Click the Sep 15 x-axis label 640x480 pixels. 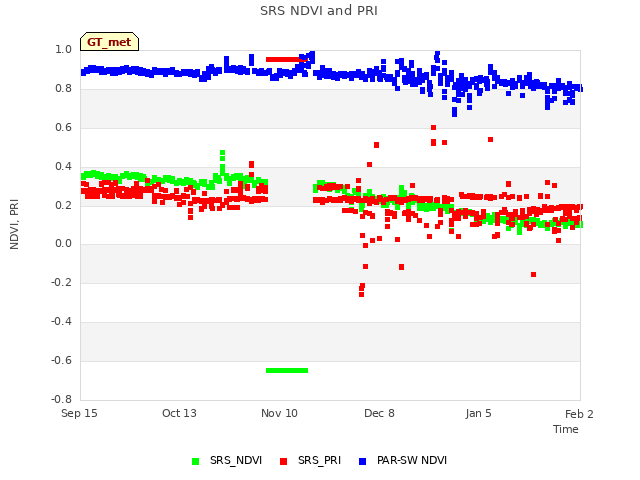(79, 413)
